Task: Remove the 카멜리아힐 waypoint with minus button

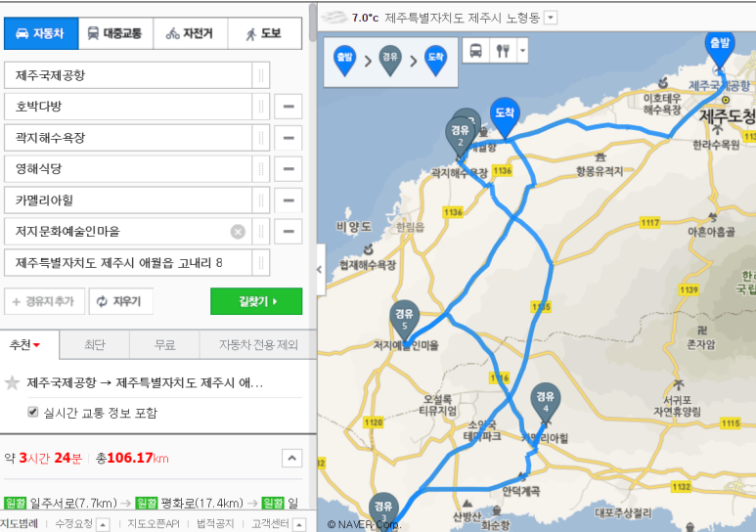Action: (289, 200)
